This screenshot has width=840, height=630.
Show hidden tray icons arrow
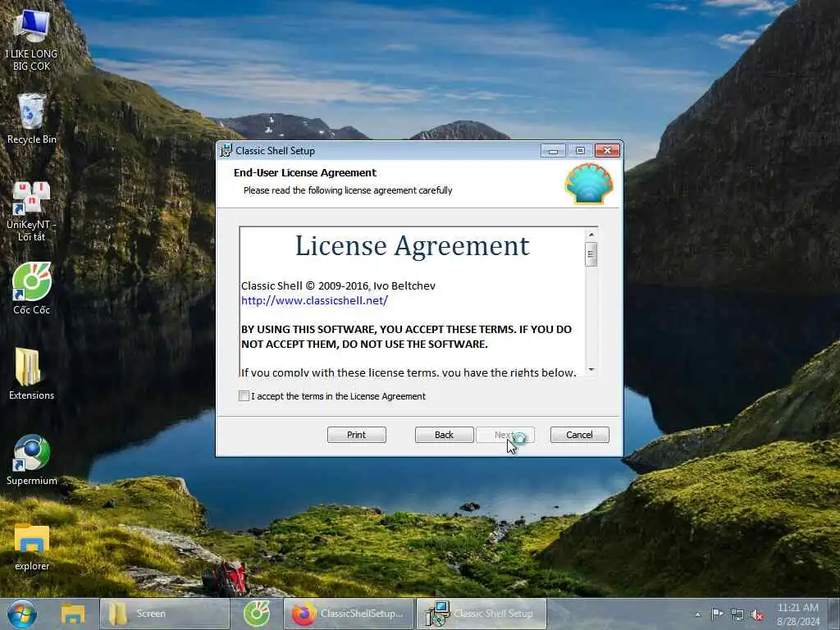pyautogui.click(x=697, y=614)
